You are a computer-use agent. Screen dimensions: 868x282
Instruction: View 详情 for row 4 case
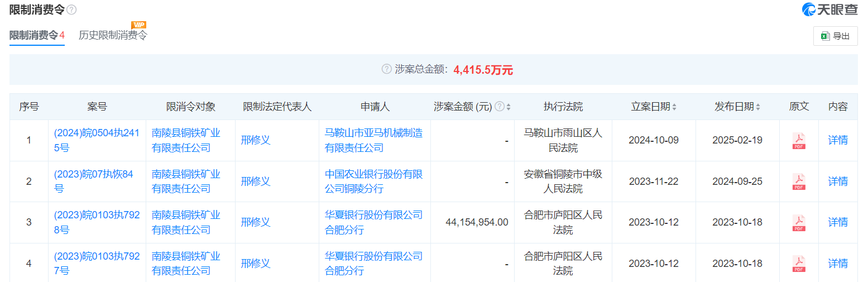click(x=838, y=263)
